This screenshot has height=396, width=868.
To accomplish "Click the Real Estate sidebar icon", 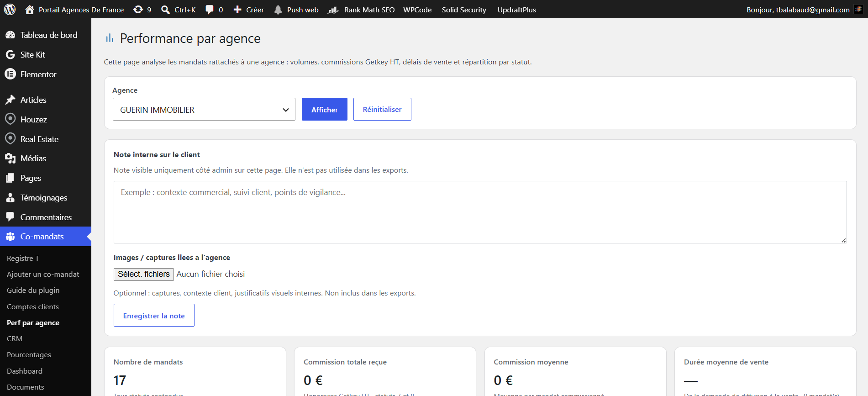I will (10, 139).
